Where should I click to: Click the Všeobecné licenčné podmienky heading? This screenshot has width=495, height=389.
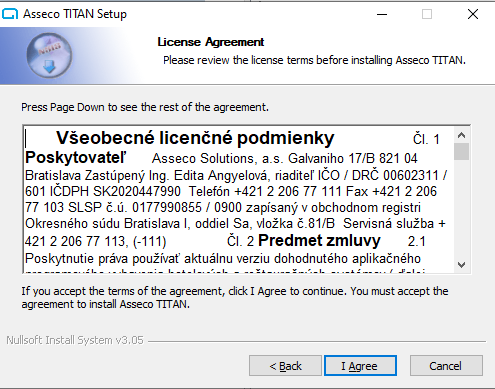pyautogui.click(x=195, y=138)
